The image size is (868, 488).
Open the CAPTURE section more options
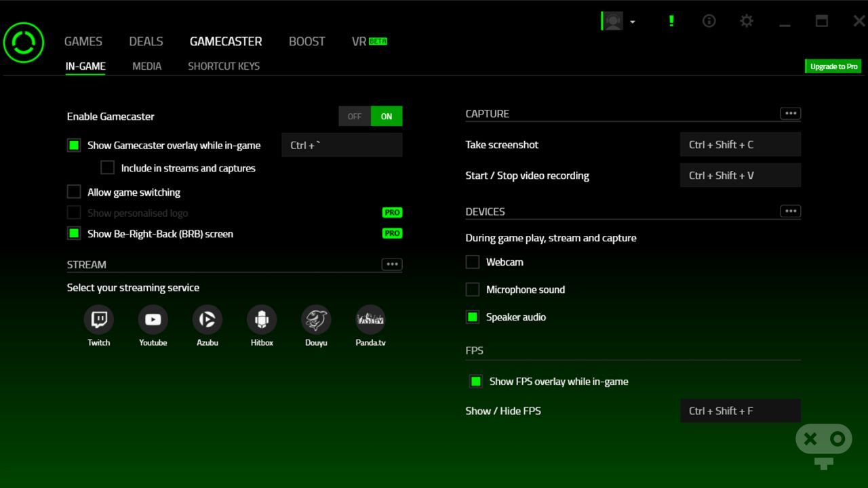click(791, 113)
